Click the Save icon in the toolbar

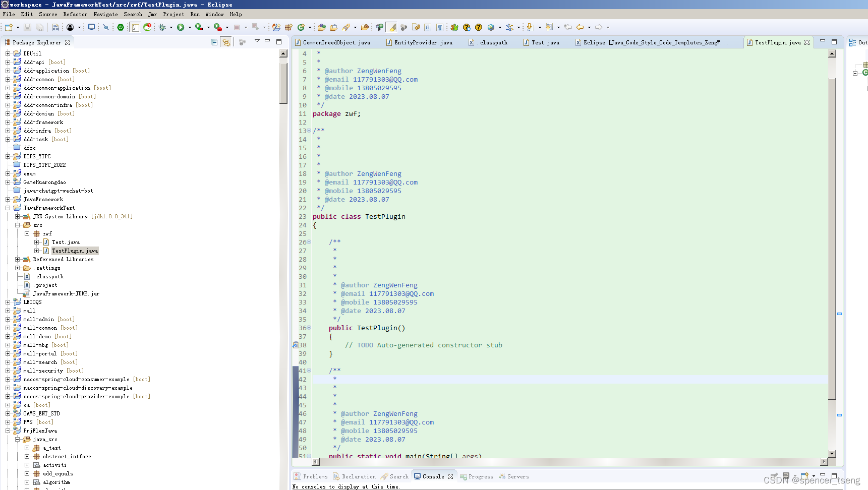tap(28, 27)
